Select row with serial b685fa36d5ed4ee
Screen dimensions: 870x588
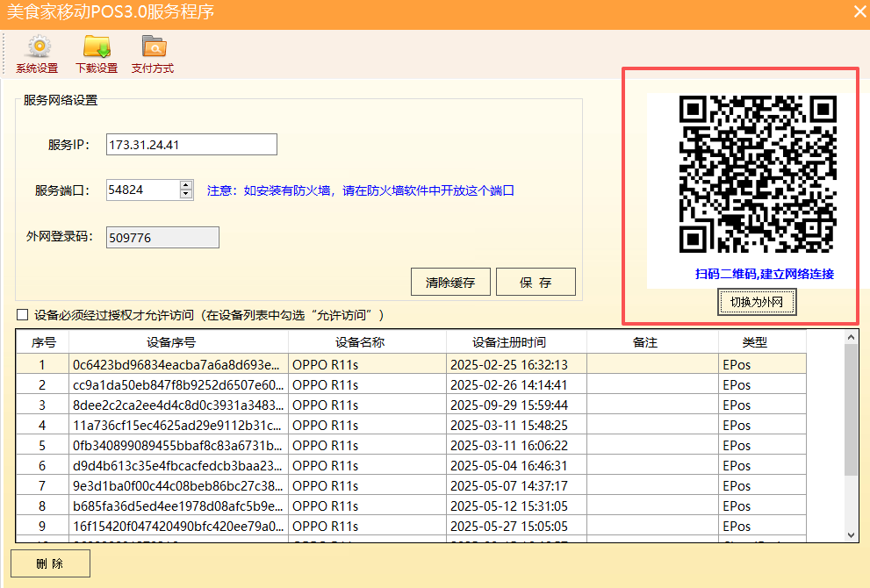coord(177,506)
